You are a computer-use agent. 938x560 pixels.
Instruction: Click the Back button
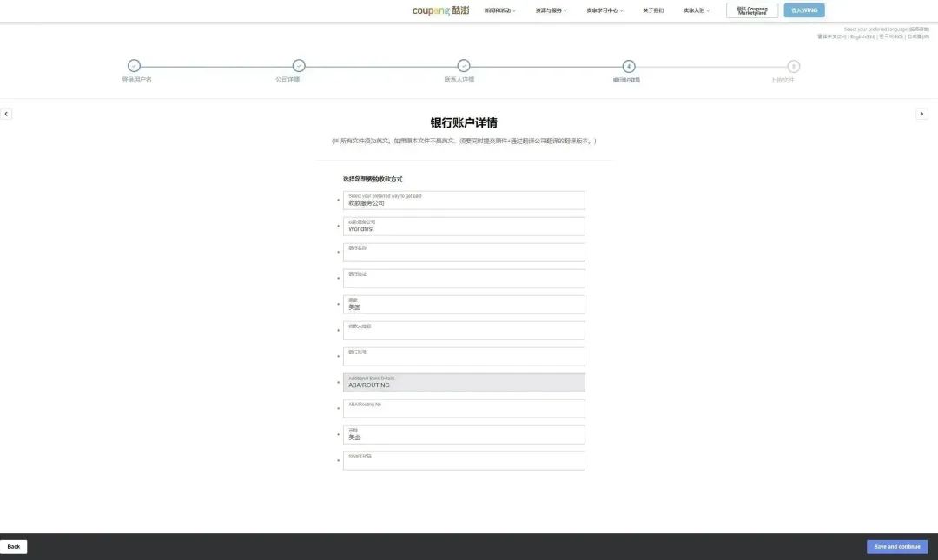[13, 547]
